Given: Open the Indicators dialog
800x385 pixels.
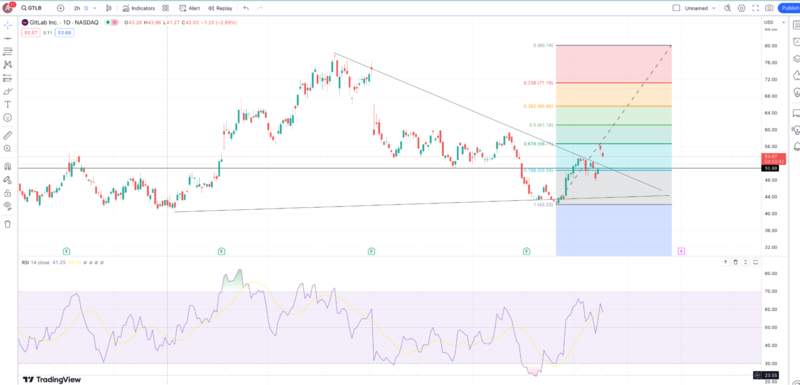Looking at the screenshot, I should click(x=138, y=8).
